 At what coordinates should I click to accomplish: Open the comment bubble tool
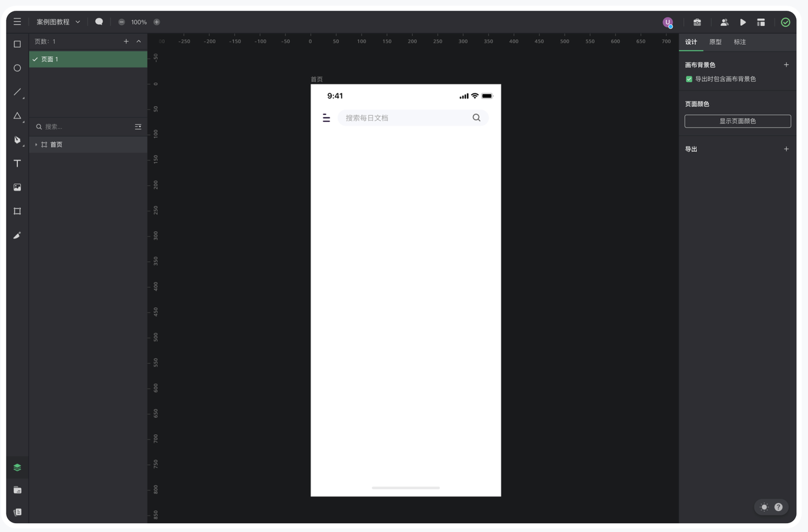[99, 21]
